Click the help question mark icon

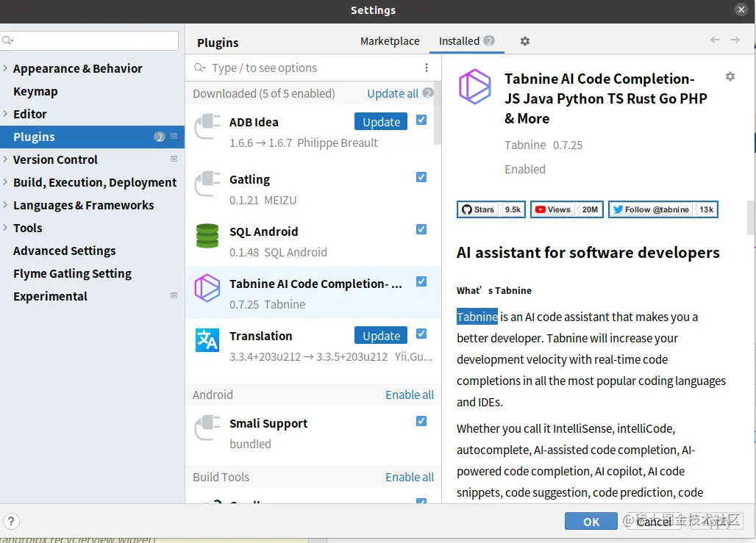tap(13, 521)
